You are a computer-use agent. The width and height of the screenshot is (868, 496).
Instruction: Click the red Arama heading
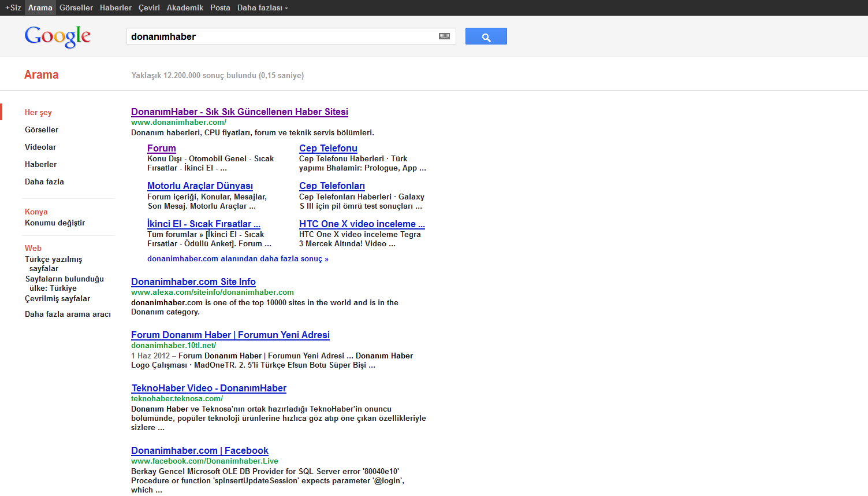pyautogui.click(x=41, y=75)
